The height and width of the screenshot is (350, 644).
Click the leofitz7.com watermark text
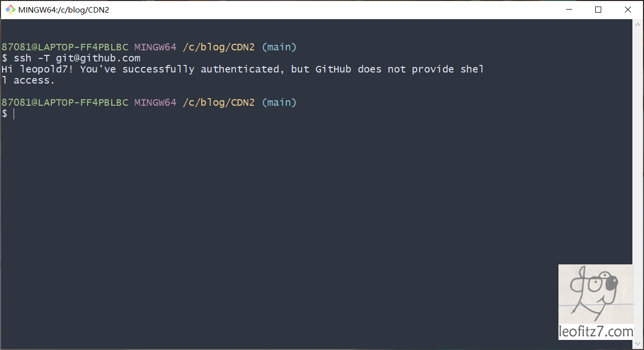[596, 332]
